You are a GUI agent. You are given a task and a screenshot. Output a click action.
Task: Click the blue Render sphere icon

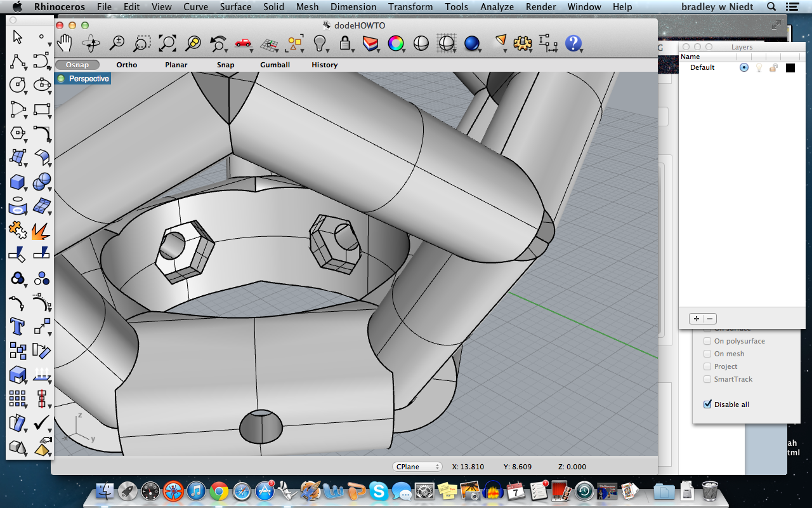pyautogui.click(x=472, y=43)
